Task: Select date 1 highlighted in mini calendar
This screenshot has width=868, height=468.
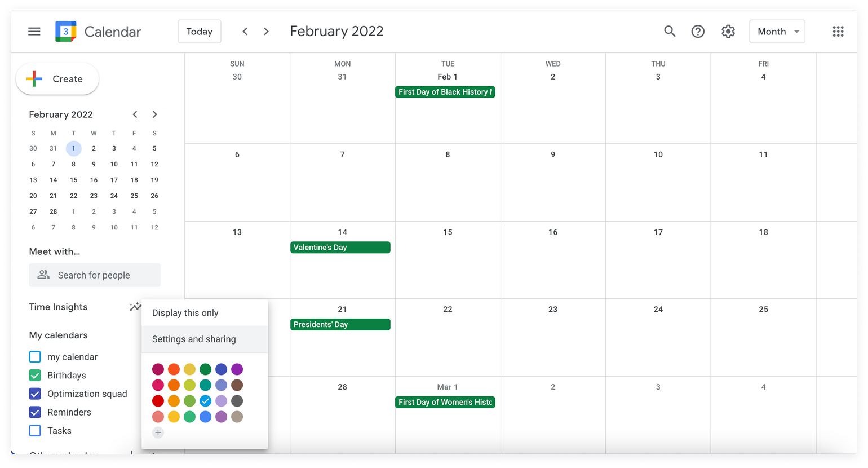Action: coord(73,148)
